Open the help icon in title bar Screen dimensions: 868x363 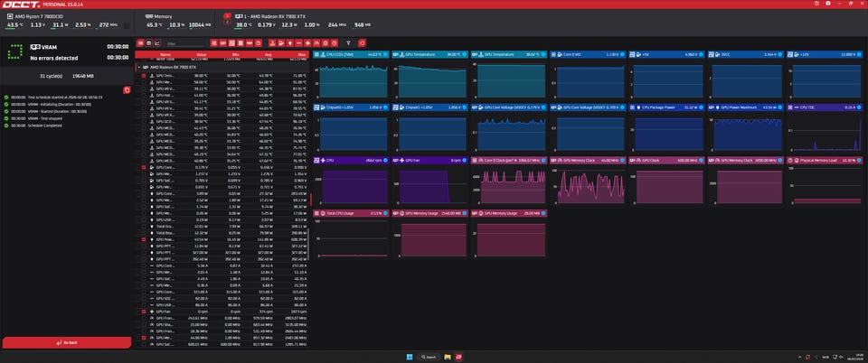[x=816, y=5]
